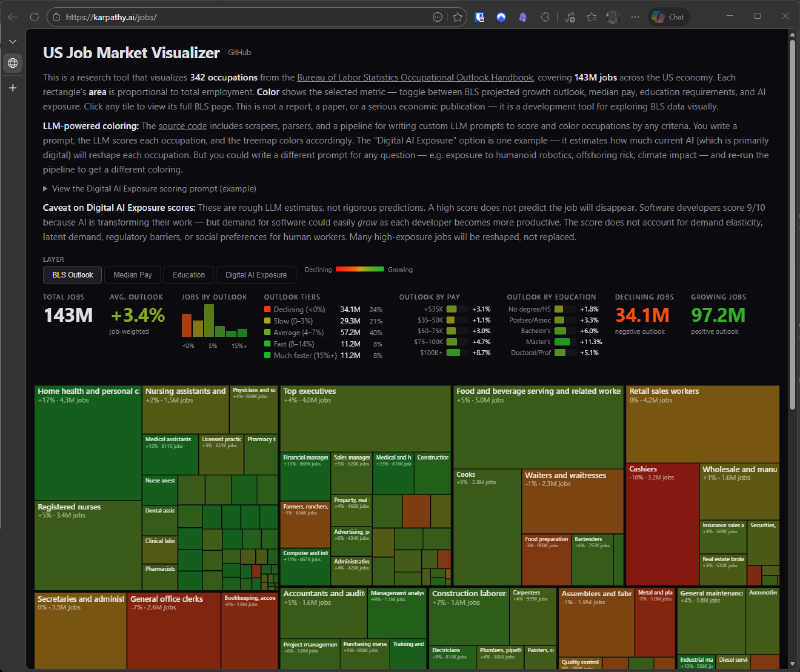800x672 pixels.
Task: Open the Bureau of Labor Statistics Handbook link
Action: point(426,77)
